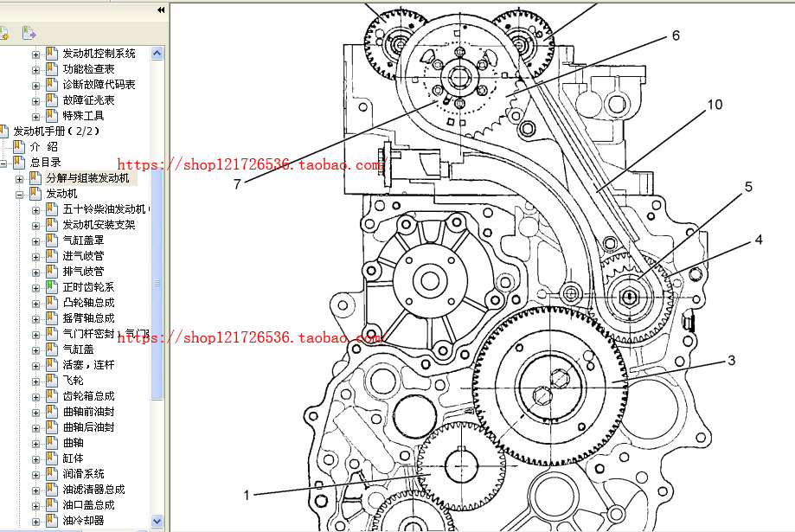Click bookmarks panel scroll-down arrow
The image size is (795, 532).
pos(157,522)
